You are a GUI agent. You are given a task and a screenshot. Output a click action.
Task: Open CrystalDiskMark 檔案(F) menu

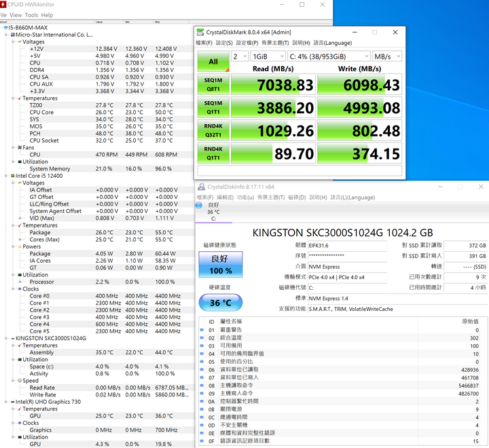coord(204,43)
